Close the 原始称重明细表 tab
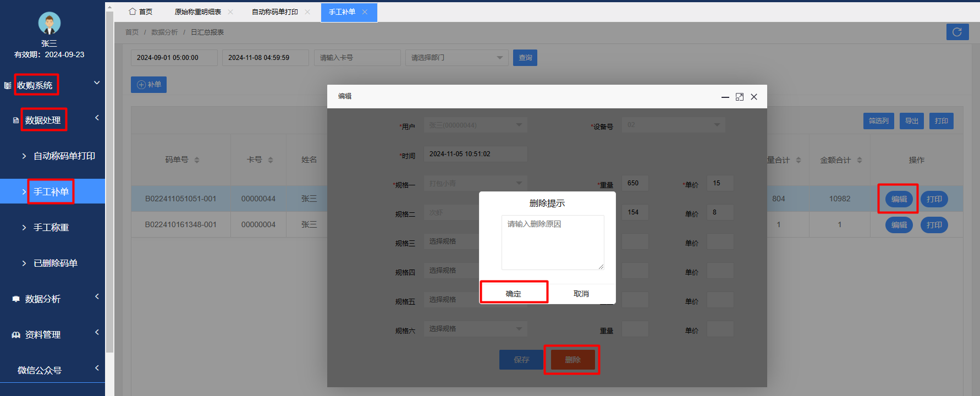The height and width of the screenshot is (396, 980). [230, 12]
